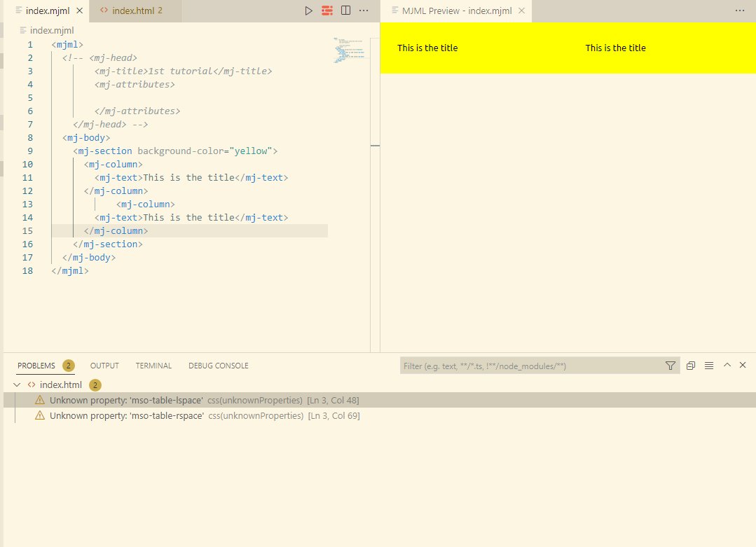Open the problems filter funnel options
The image size is (756, 547).
tap(671, 366)
